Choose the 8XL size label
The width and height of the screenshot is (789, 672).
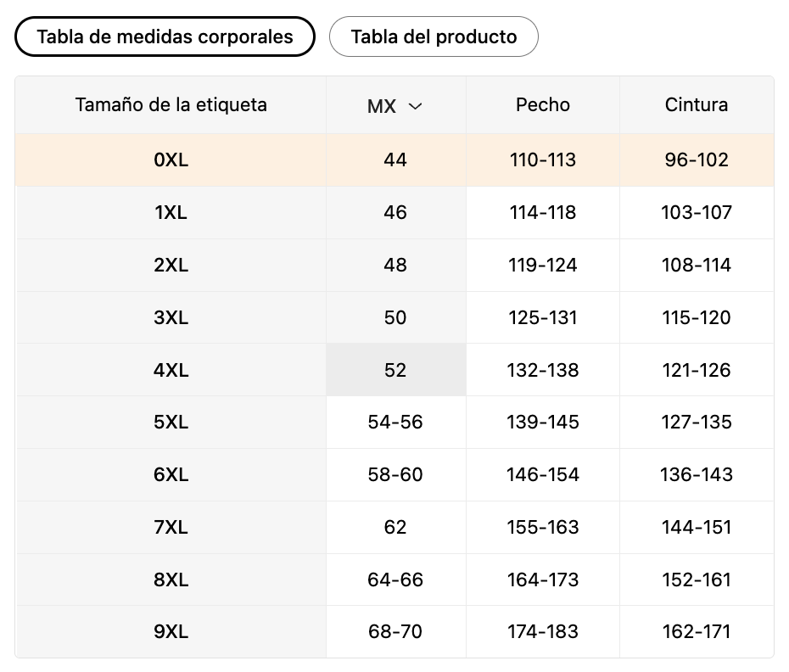[x=171, y=580]
